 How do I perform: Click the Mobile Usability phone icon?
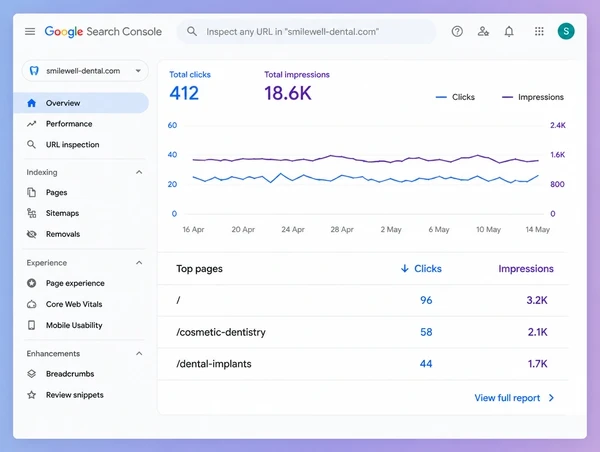[x=31, y=325]
